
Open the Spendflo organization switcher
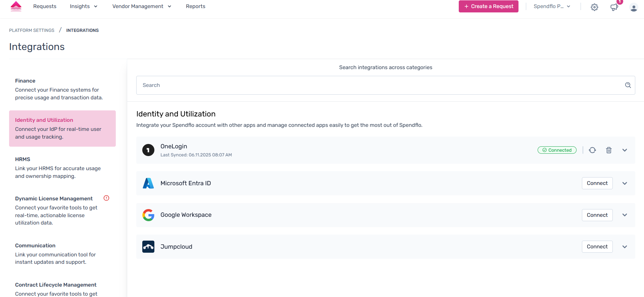click(552, 6)
